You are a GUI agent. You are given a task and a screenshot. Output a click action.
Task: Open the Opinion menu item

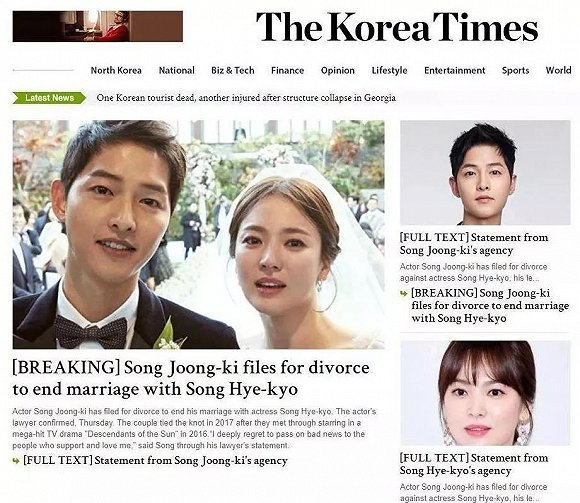tap(338, 70)
